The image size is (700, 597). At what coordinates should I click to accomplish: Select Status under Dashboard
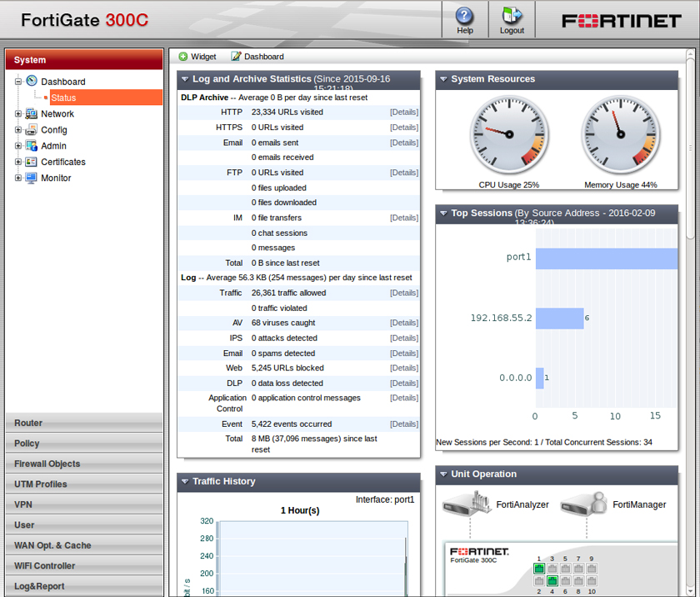[x=107, y=98]
